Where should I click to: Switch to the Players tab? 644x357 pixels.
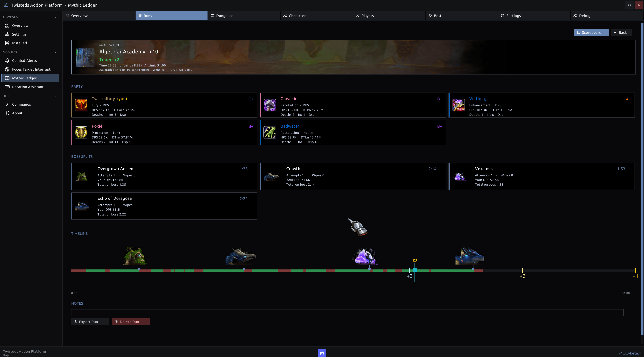tap(389, 16)
